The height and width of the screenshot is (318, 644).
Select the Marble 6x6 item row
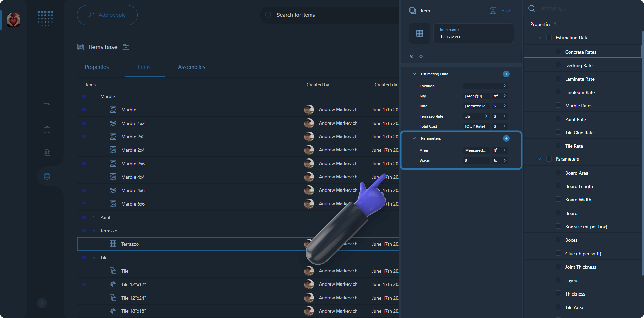coord(238,204)
